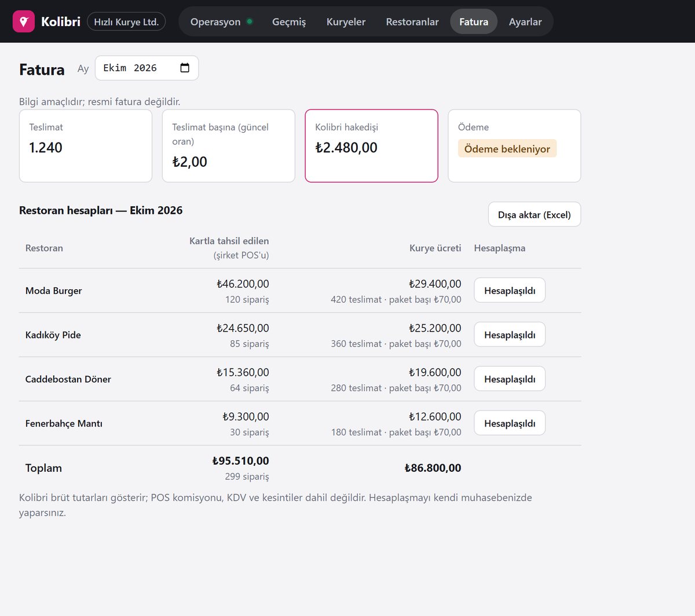This screenshot has height=616, width=695.
Task: Select the Fatura tab
Action: (474, 22)
